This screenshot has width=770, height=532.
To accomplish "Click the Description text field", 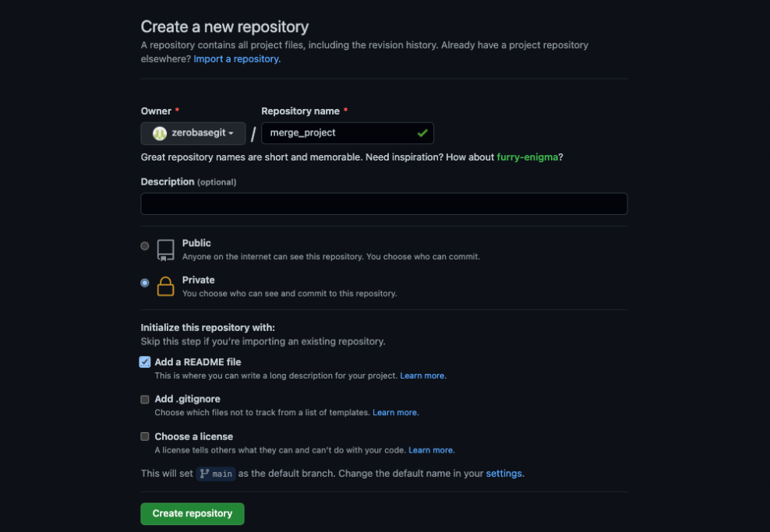I will click(x=383, y=204).
